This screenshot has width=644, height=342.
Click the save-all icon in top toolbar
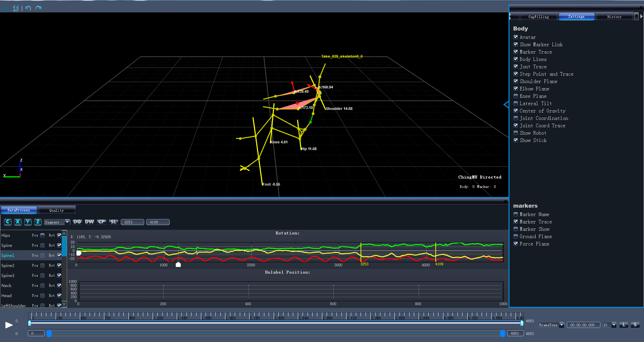point(16,8)
